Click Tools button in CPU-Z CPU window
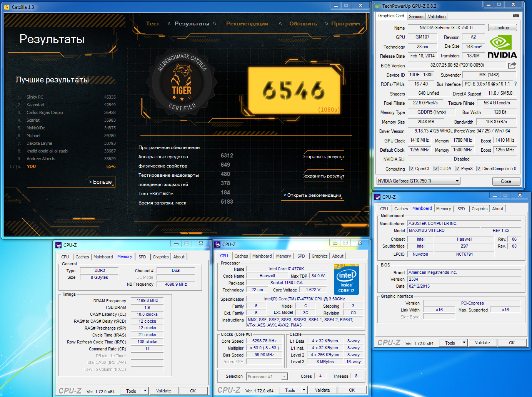Screen dimensions: 532x397 [290, 390]
